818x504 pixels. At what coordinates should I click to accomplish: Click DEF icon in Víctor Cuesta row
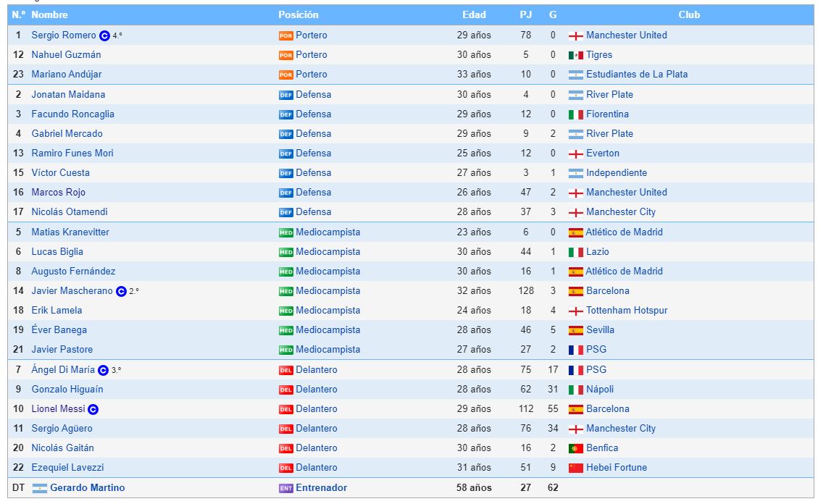pos(286,173)
